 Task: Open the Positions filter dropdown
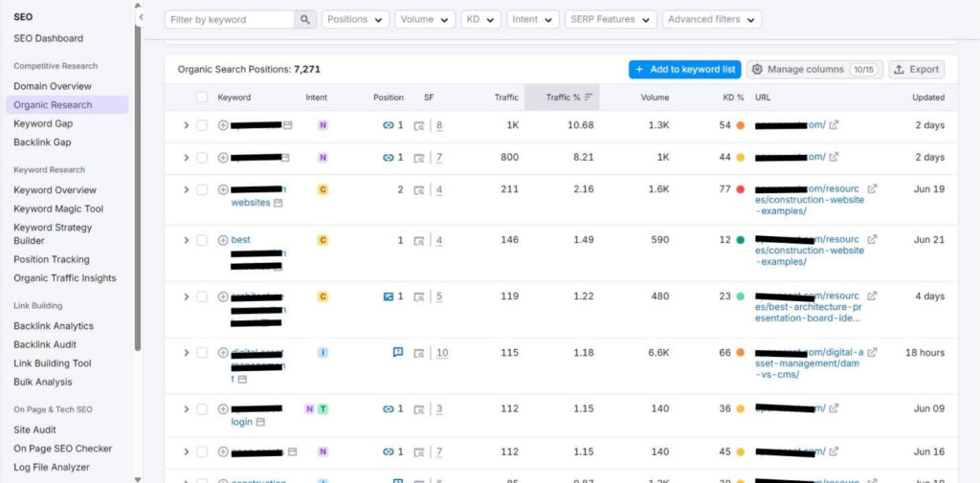point(355,19)
